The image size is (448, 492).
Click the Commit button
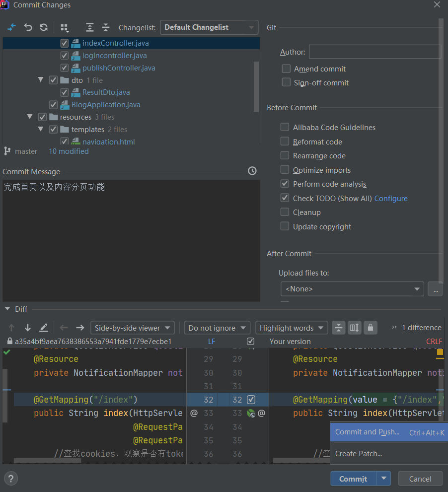[x=353, y=479]
